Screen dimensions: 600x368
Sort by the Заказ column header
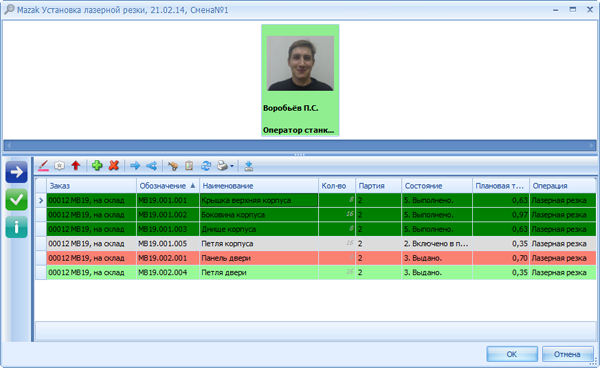point(91,186)
